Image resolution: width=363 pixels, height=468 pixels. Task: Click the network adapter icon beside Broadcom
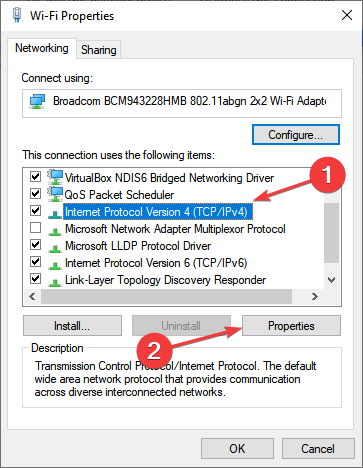pos(37,101)
